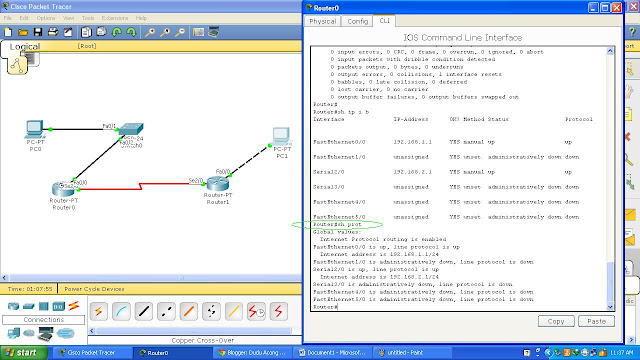Pick Coaxial yellow cable
Image resolution: width=640 pixels, height=360 pixels.
(233, 311)
